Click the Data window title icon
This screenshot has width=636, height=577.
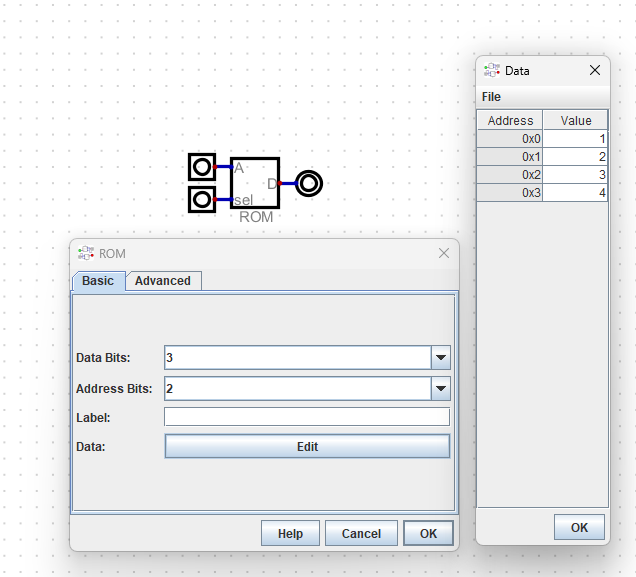[x=492, y=71]
